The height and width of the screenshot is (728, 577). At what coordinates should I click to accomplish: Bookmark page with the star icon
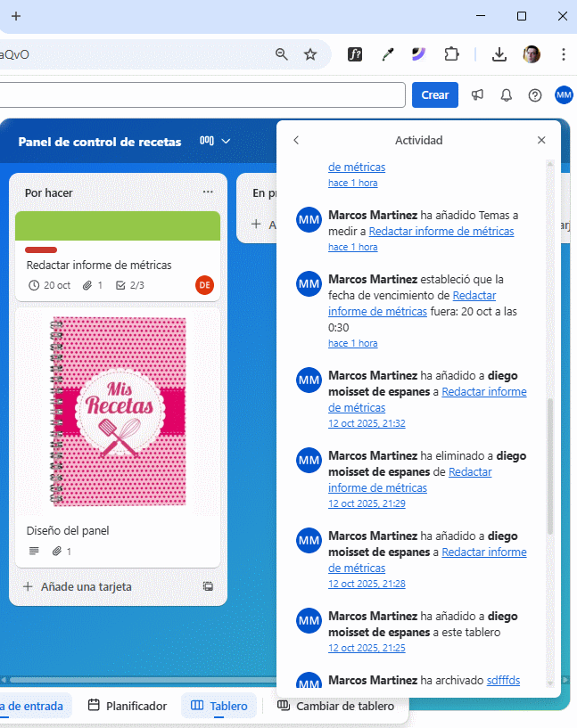tap(310, 54)
